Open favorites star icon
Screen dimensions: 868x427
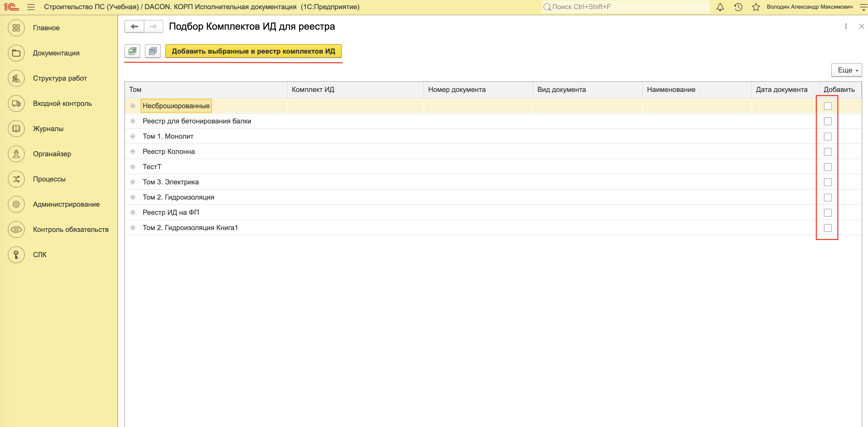[756, 7]
